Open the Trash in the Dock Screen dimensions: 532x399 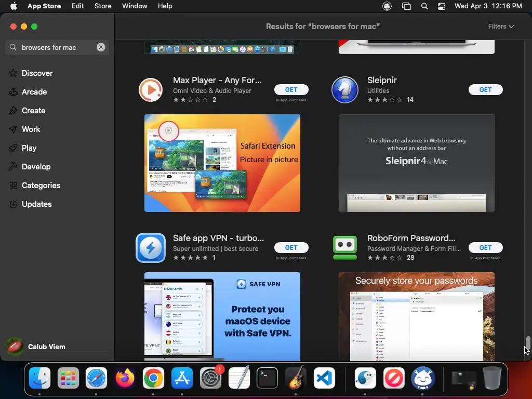(493, 378)
